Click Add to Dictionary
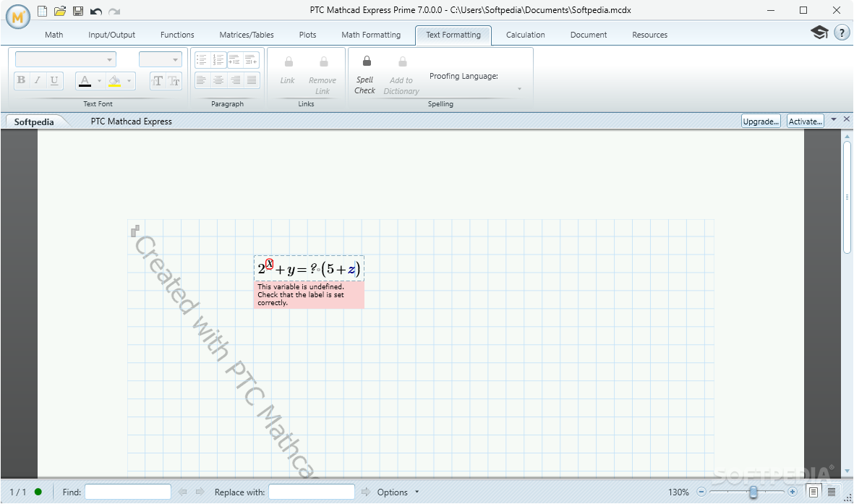The height and width of the screenshot is (504, 854). 401,75
